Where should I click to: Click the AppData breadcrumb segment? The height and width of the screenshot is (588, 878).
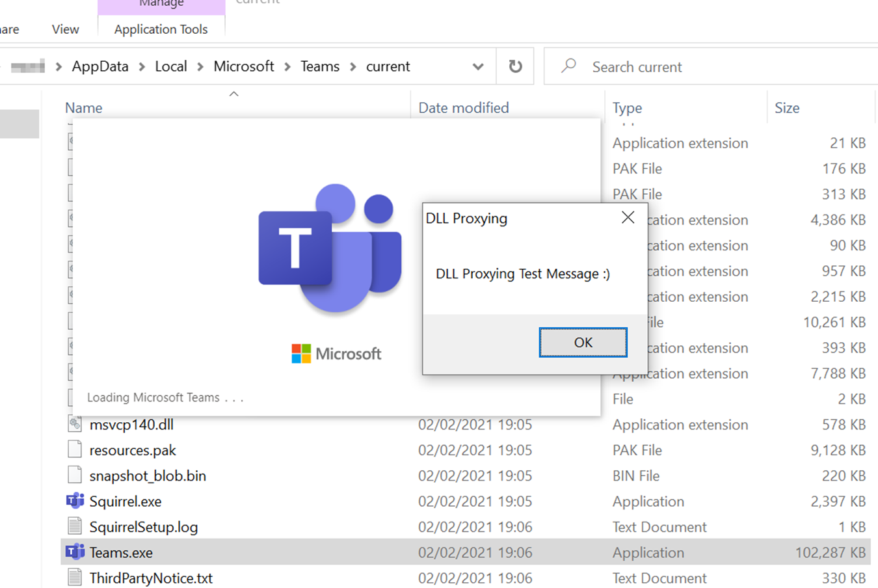coord(100,66)
